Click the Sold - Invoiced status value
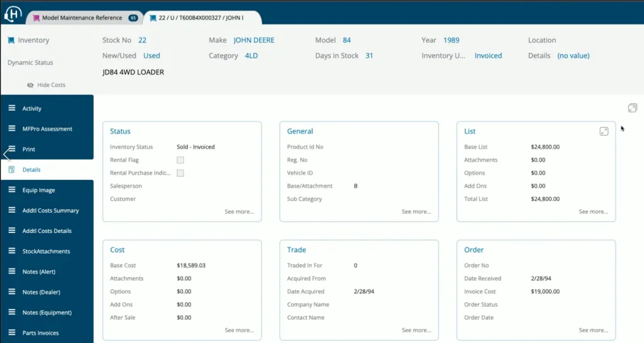The width and height of the screenshot is (644, 343). 196,147
